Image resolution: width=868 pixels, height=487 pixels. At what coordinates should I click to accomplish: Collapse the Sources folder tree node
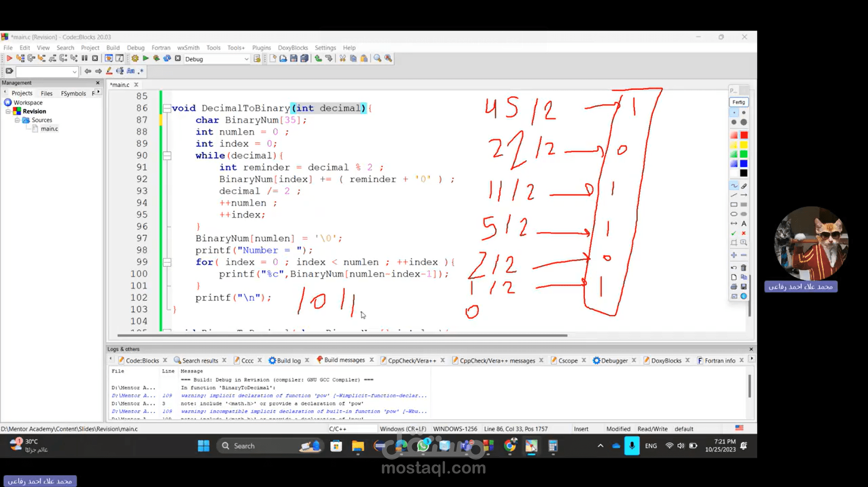(x=17, y=120)
